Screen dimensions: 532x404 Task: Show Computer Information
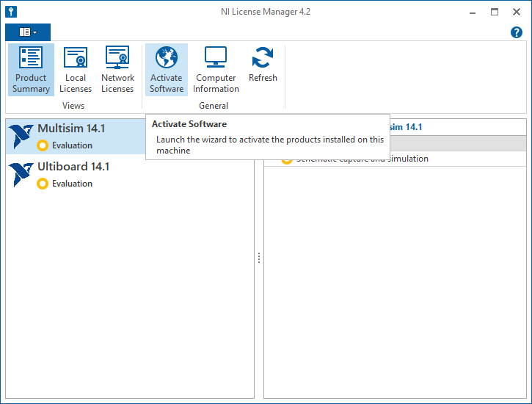click(x=216, y=70)
